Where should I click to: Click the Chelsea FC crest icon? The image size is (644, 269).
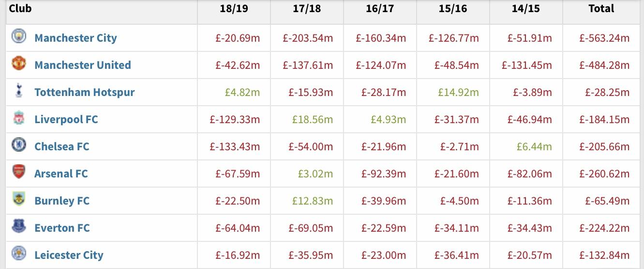(x=19, y=145)
